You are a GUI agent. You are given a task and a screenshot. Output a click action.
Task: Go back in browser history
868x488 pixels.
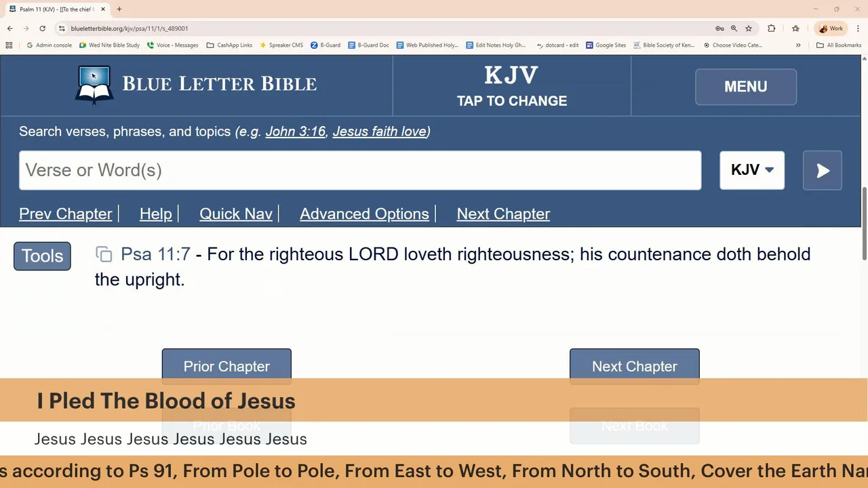click(x=10, y=28)
